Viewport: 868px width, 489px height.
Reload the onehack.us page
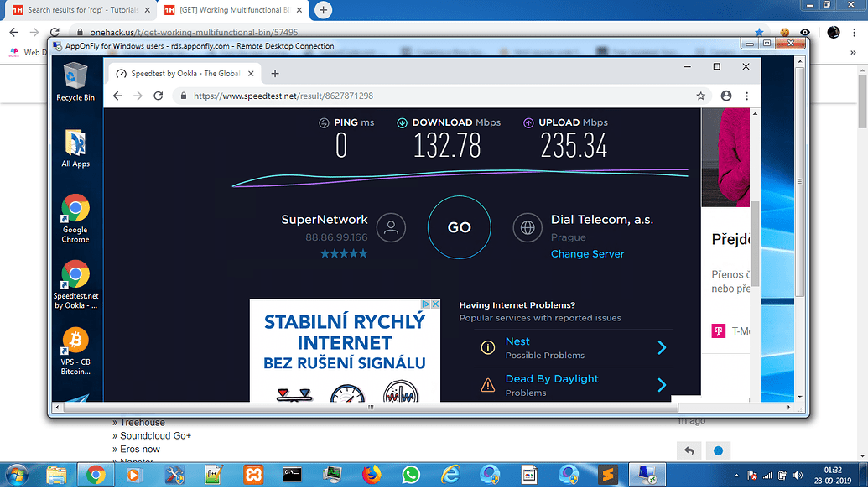click(55, 32)
